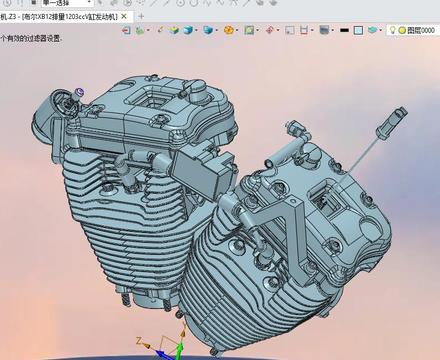Click the orange circular render appearance icon

click(229, 30)
